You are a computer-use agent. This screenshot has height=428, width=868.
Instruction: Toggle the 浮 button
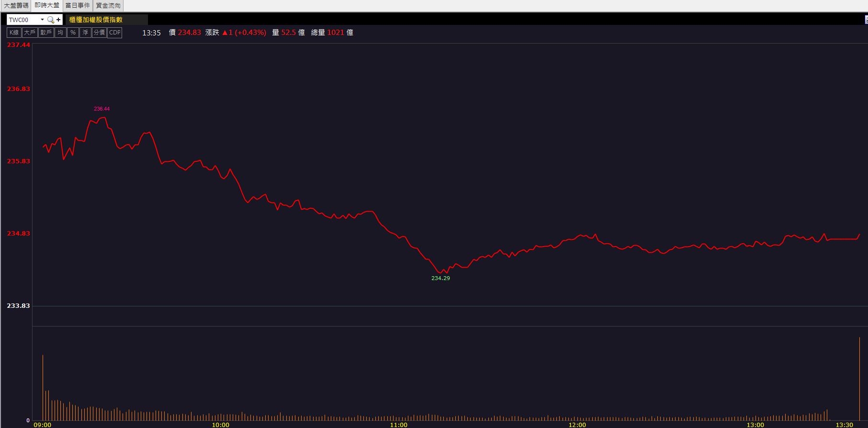85,33
